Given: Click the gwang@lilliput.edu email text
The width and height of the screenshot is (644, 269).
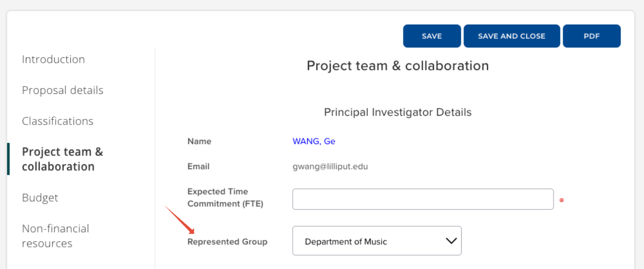Looking at the screenshot, I should 330,166.
